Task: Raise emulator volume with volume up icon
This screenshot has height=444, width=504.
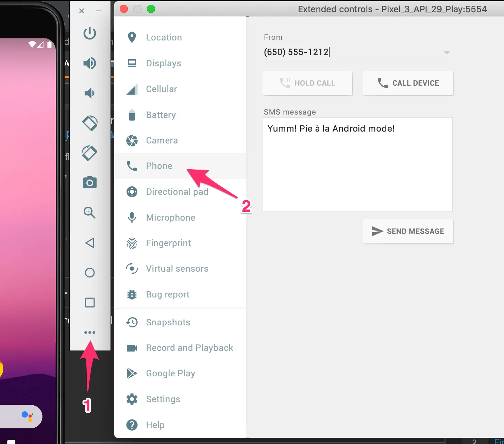Action: tap(90, 63)
